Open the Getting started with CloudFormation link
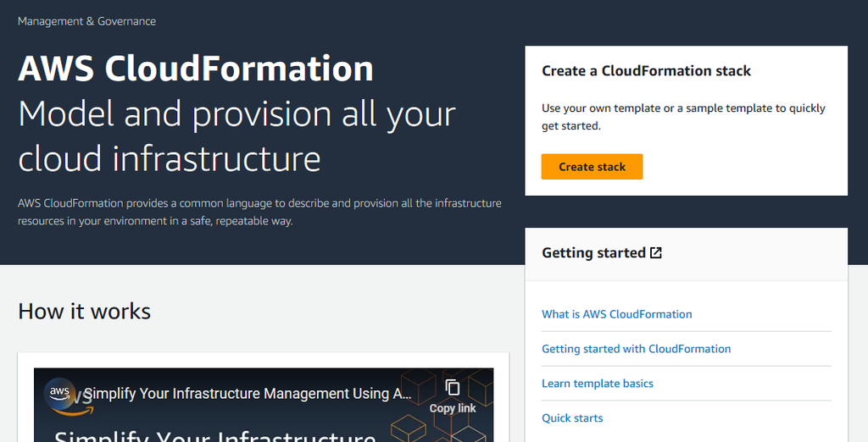868x442 pixels. tap(636, 349)
